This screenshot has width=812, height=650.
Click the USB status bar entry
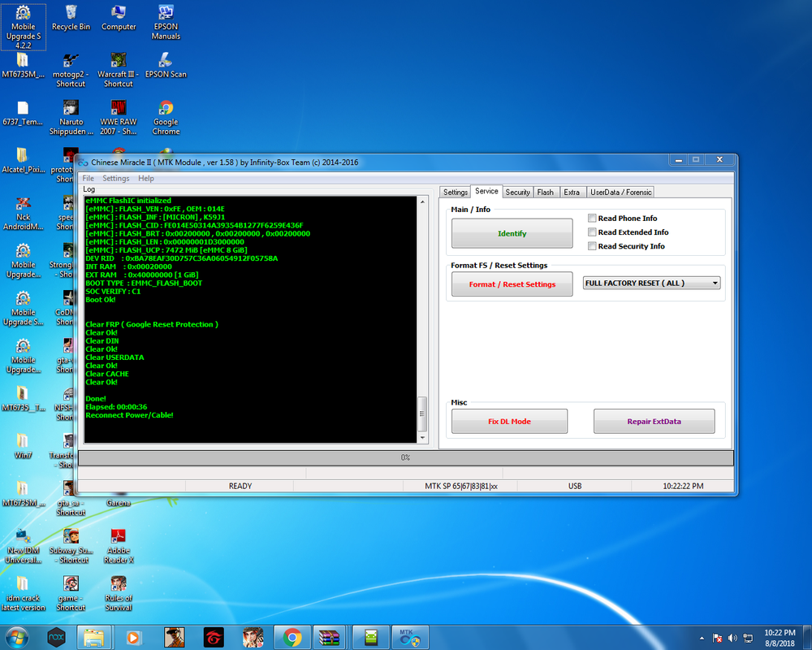point(575,486)
